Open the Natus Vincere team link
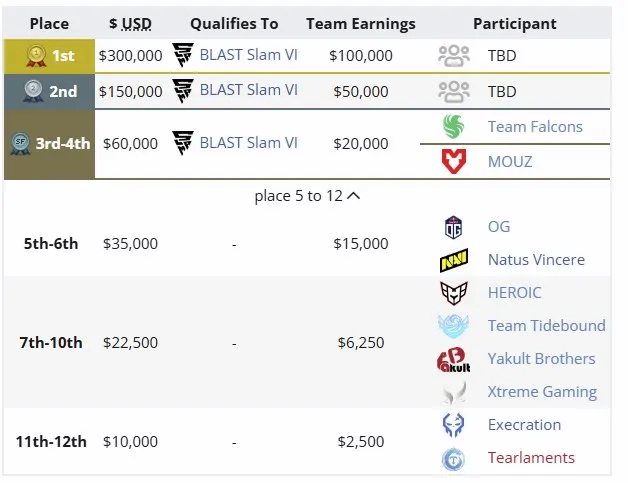 (536, 260)
